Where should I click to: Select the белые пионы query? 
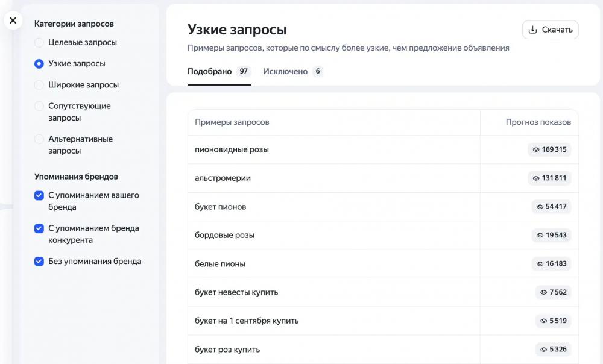(x=220, y=264)
